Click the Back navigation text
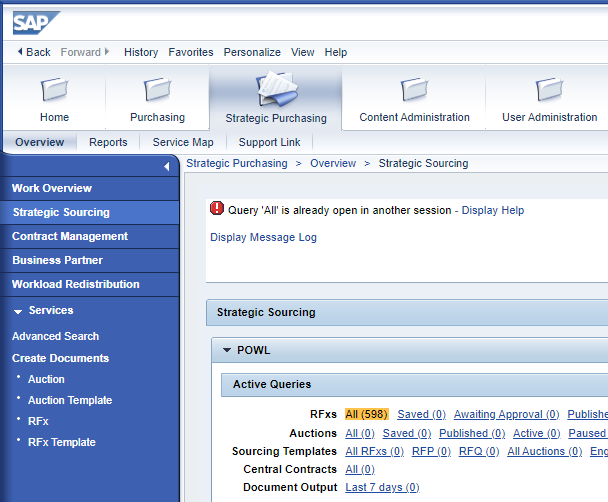This screenshot has width=608, height=502. click(38, 52)
